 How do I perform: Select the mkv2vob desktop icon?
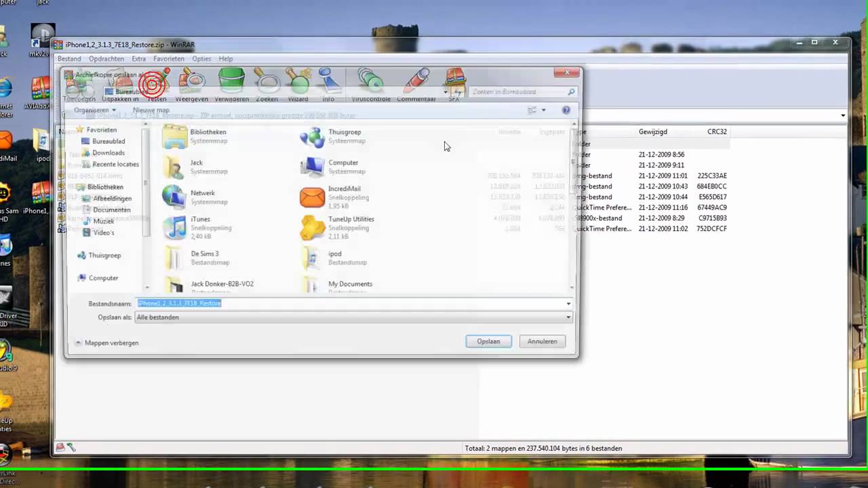(x=42, y=41)
